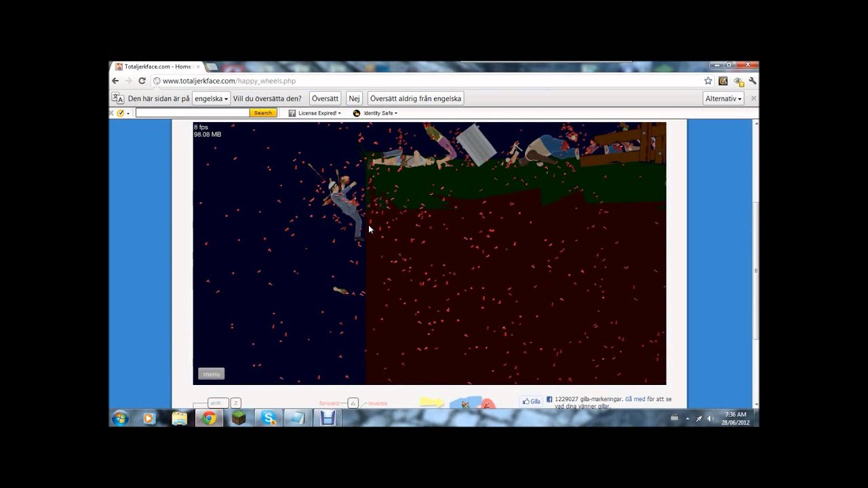Click the Norton extension icon beside the star

tap(723, 81)
